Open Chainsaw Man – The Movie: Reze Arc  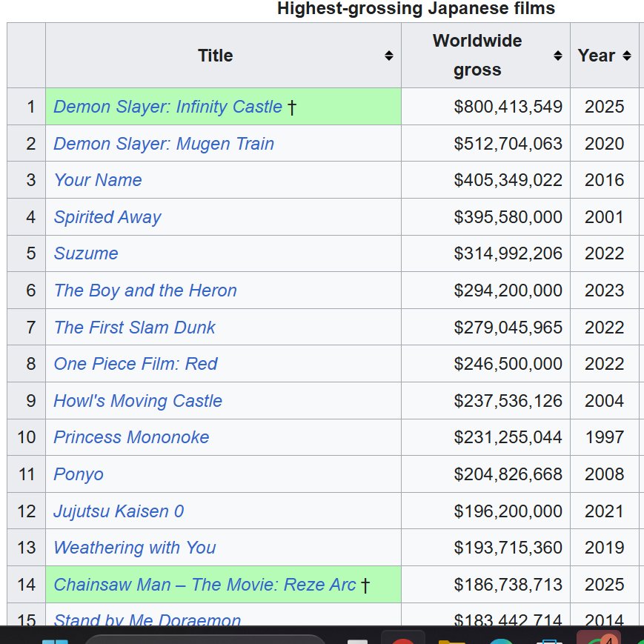(x=205, y=585)
